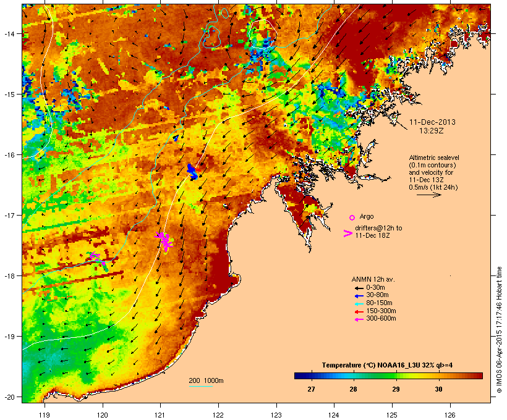Click the '29' colour bar tick label
Image resolution: width=507 pixels, height=420 pixels.
[396, 389]
